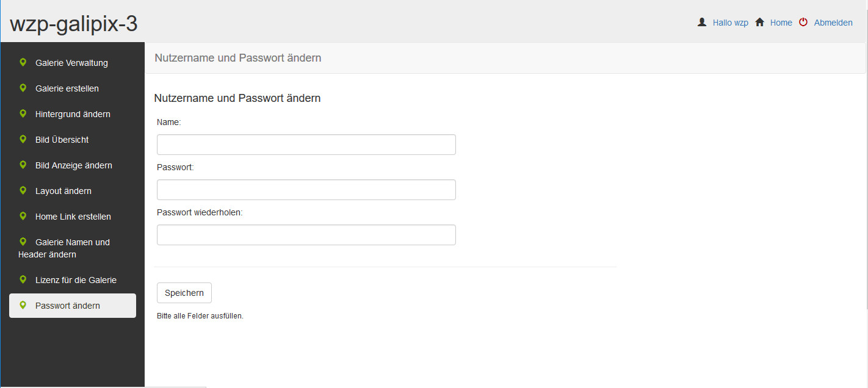Click the pin icon beside Passwort ändern
868x388 pixels.
[x=23, y=305]
